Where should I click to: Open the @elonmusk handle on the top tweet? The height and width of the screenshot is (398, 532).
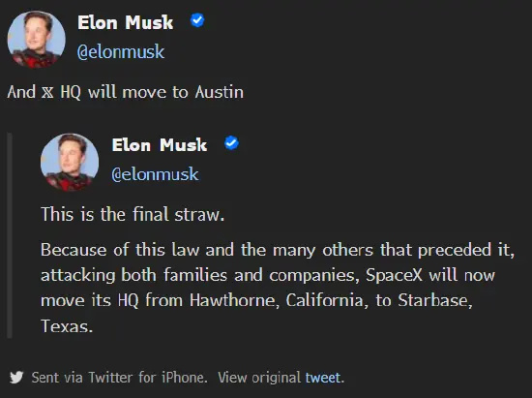point(121,52)
